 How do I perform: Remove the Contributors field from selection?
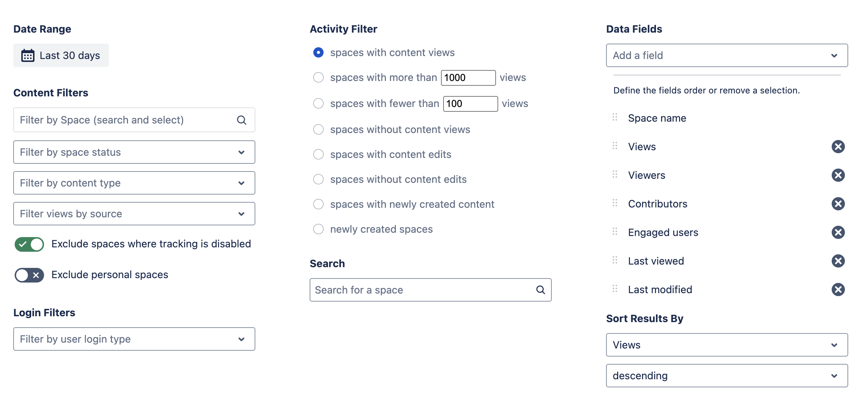pyautogui.click(x=838, y=204)
